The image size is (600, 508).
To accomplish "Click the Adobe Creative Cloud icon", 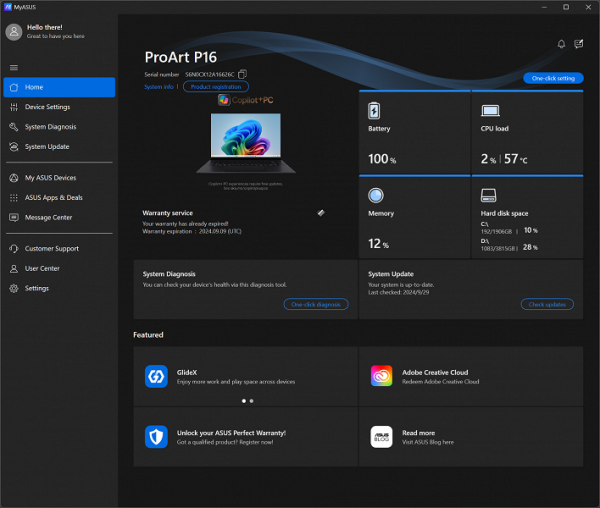I will pos(381,376).
